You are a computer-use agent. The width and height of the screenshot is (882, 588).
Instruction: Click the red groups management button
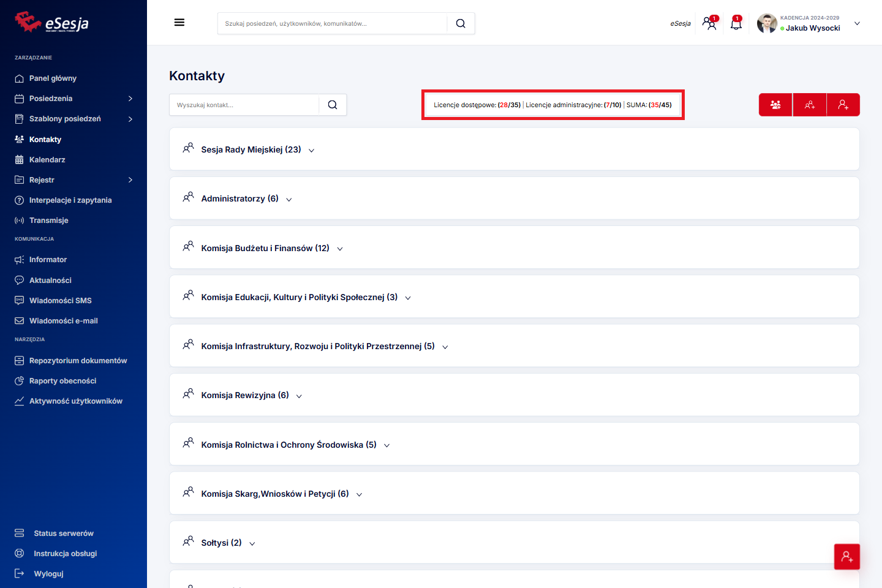(x=775, y=105)
